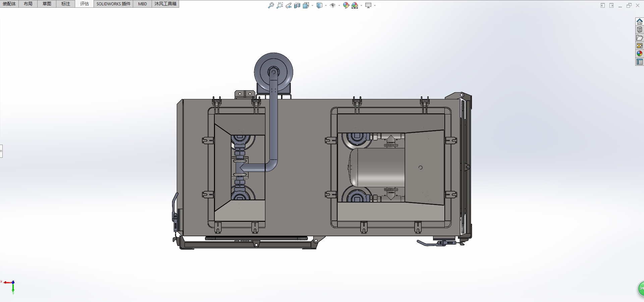
Task: Open the Appearances, Scenes and Decals tab
Action: [x=640, y=54]
